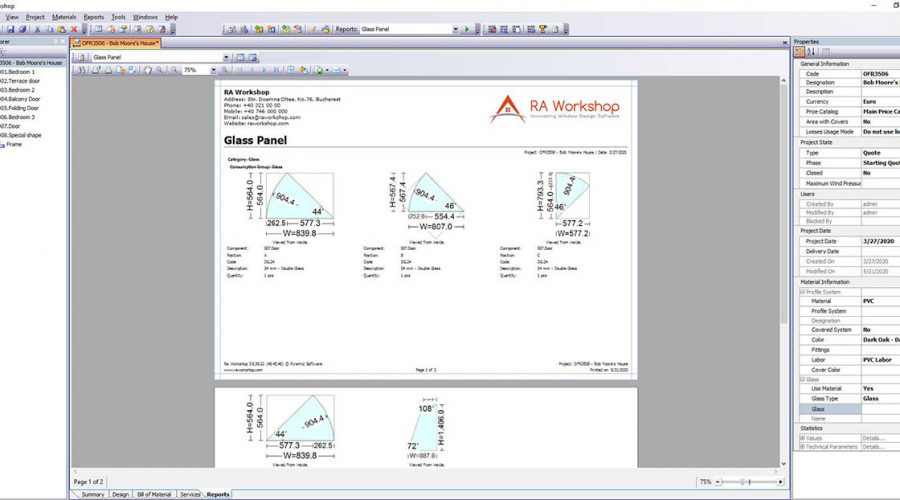The image size is (900, 500).
Task: Zoom in with the magnifier plus icon
Action: click(x=224, y=70)
